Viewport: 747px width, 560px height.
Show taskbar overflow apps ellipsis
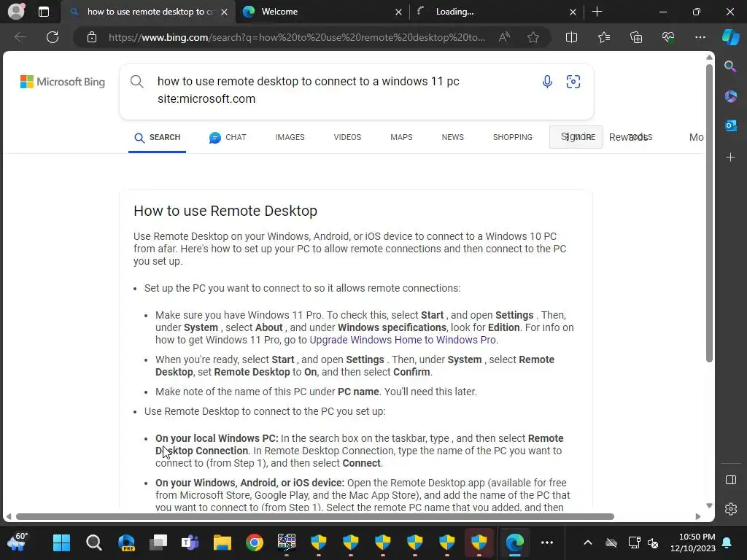[547, 542]
